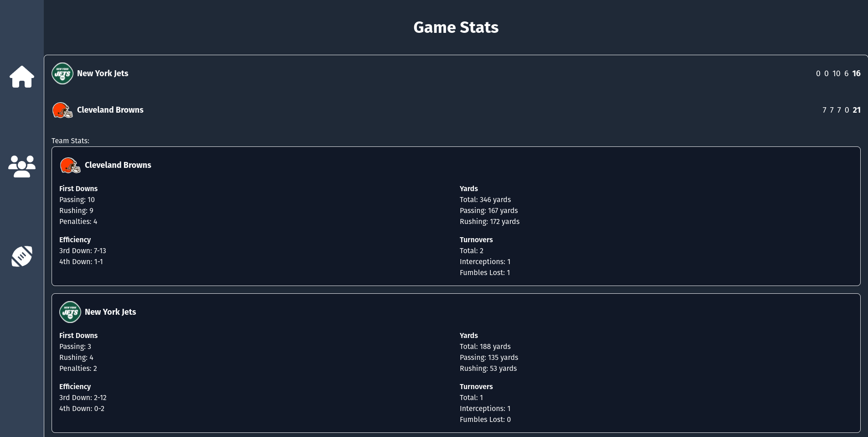Click the Jets logo in the scoreboard
This screenshot has width=868, height=437.
(62, 73)
